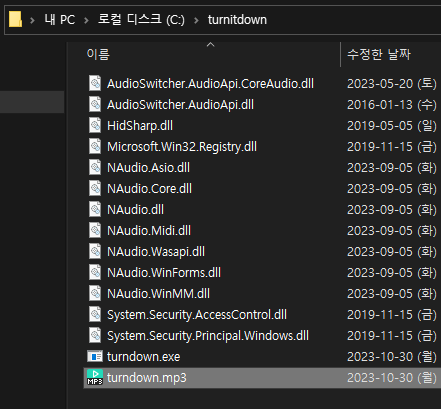
Task: Click the HidSharp.dll file icon
Action: click(x=95, y=125)
